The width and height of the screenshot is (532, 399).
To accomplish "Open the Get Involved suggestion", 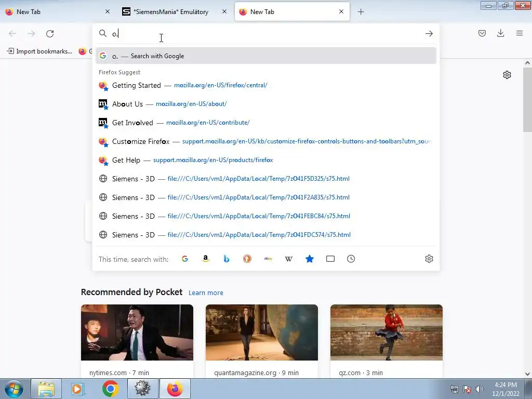I will [x=265, y=123].
